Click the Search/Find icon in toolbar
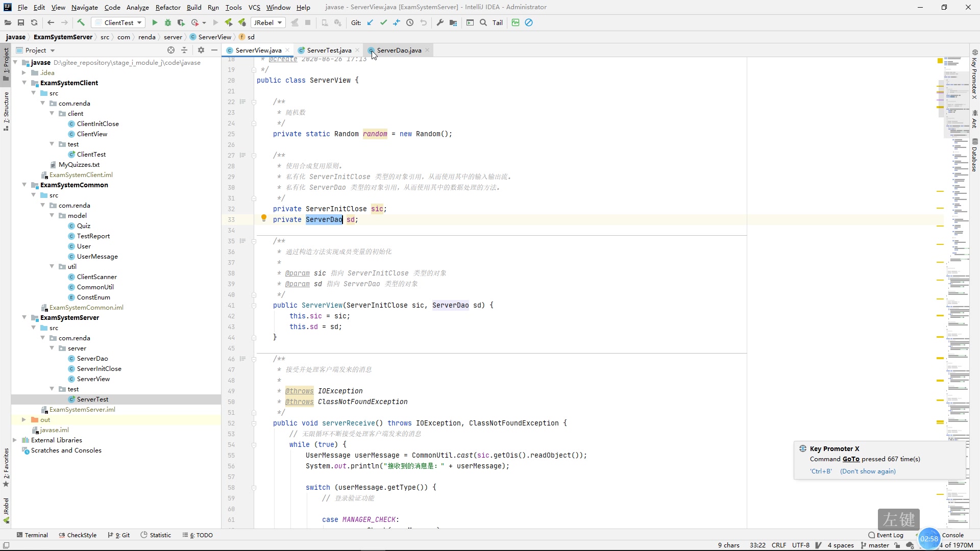The width and height of the screenshot is (980, 551). coord(483,22)
